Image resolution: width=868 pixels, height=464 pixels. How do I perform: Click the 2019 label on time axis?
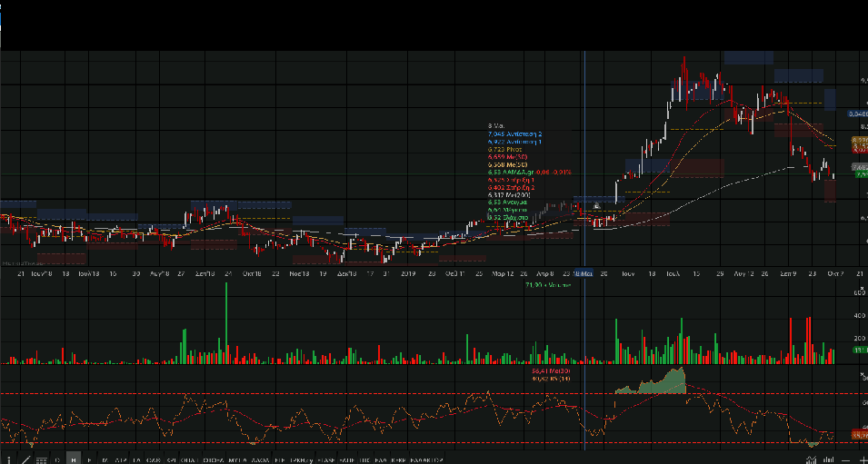tap(408, 273)
